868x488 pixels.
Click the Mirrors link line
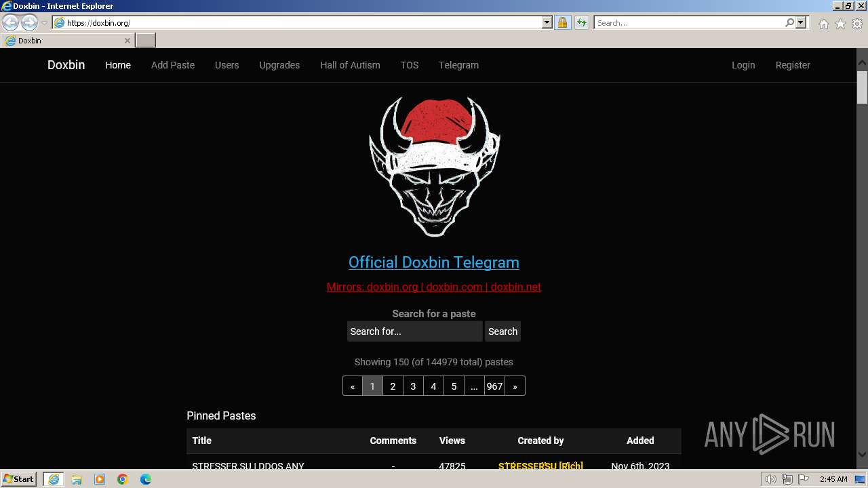(434, 287)
